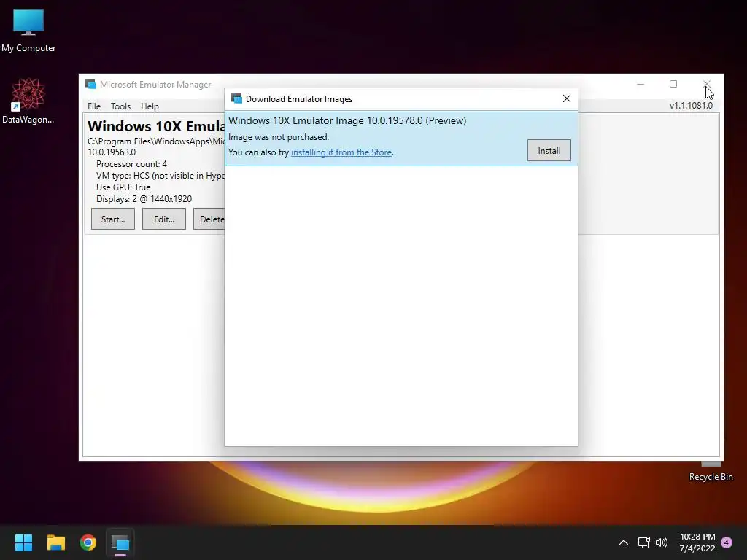Open File Explorer from the taskbar
747x560 pixels.
(x=55, y=542)
